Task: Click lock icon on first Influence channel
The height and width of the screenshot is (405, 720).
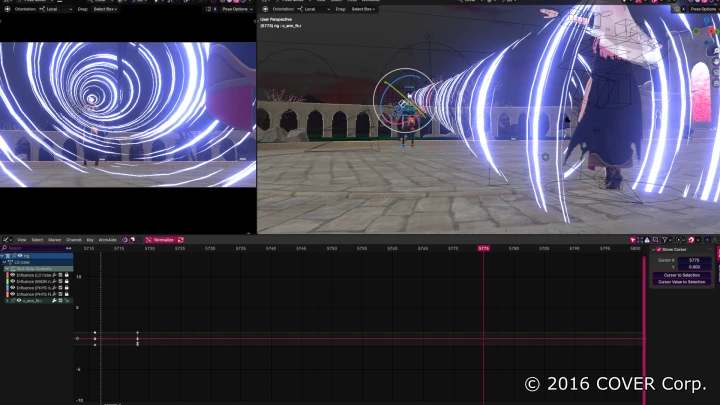Action: pyautogui.click(x=67, y=275)
